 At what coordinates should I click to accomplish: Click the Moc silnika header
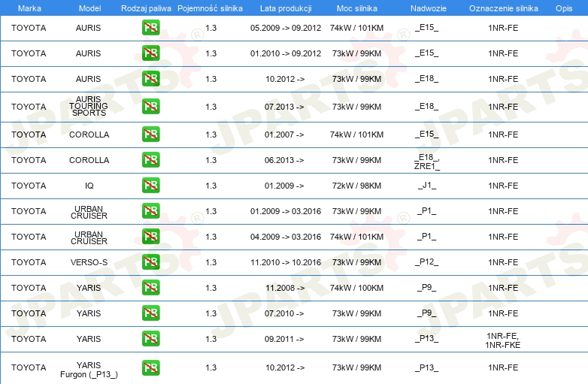coord(356,8)
